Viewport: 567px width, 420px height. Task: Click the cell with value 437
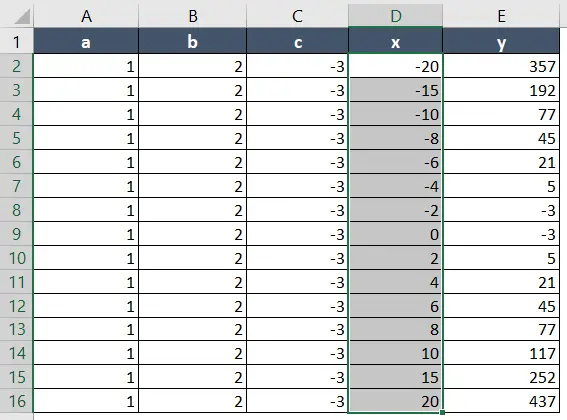pyautogui.click(x=501, y=401)
